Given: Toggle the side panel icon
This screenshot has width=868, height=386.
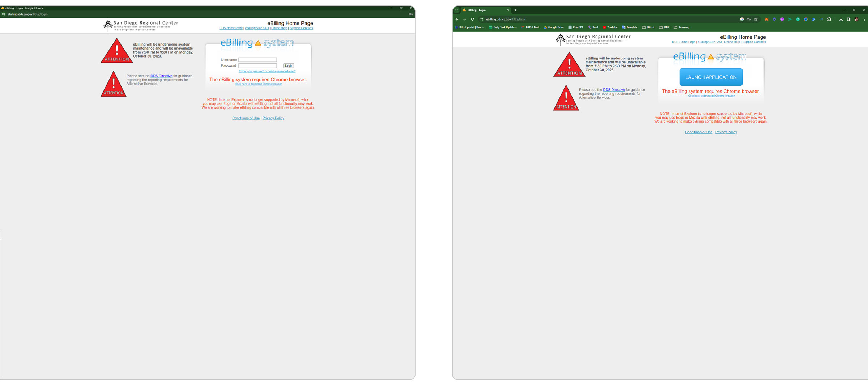Looking at the screenshot, I should click(849, 19).
